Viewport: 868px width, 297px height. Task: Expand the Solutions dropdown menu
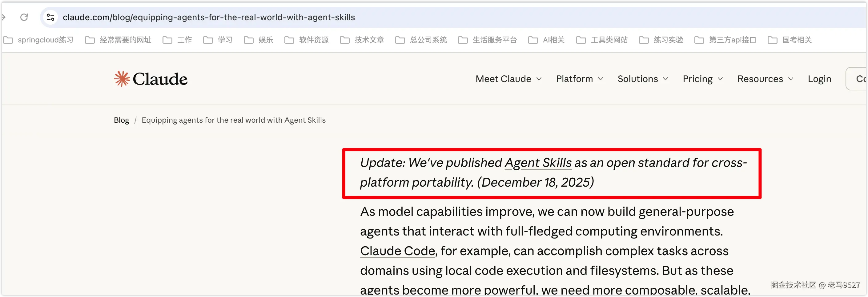(x=643, y=79)
